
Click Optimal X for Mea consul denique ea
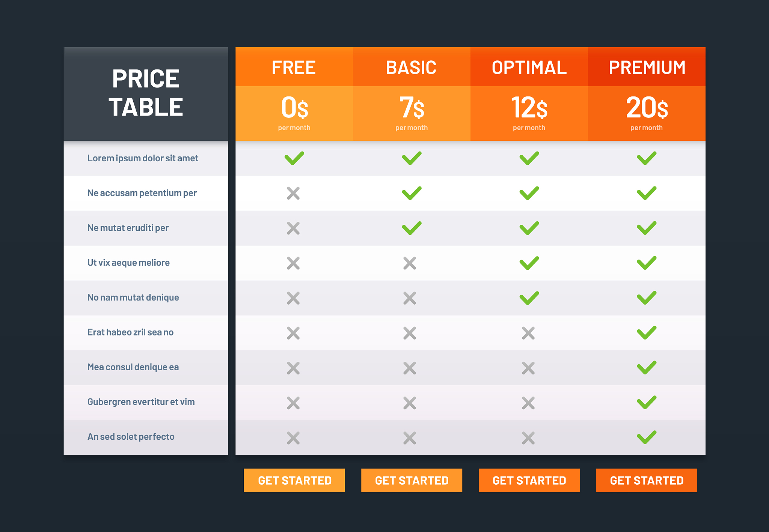528,368
